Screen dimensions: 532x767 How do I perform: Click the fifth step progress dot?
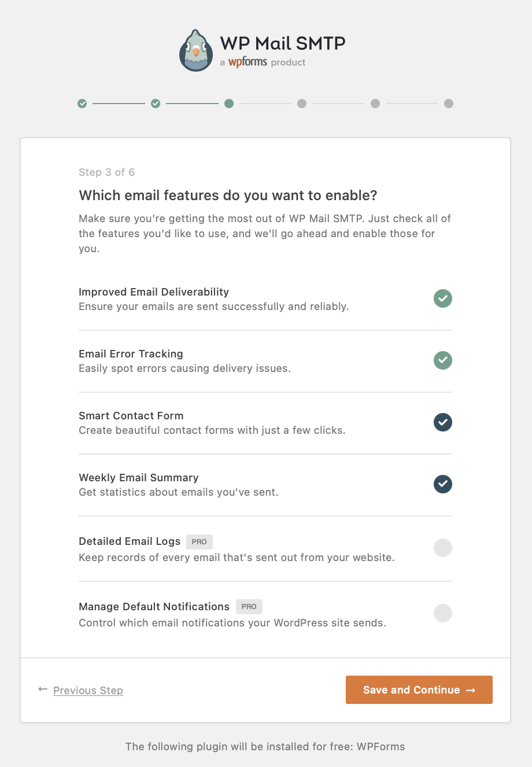click(x=375, y=104)
